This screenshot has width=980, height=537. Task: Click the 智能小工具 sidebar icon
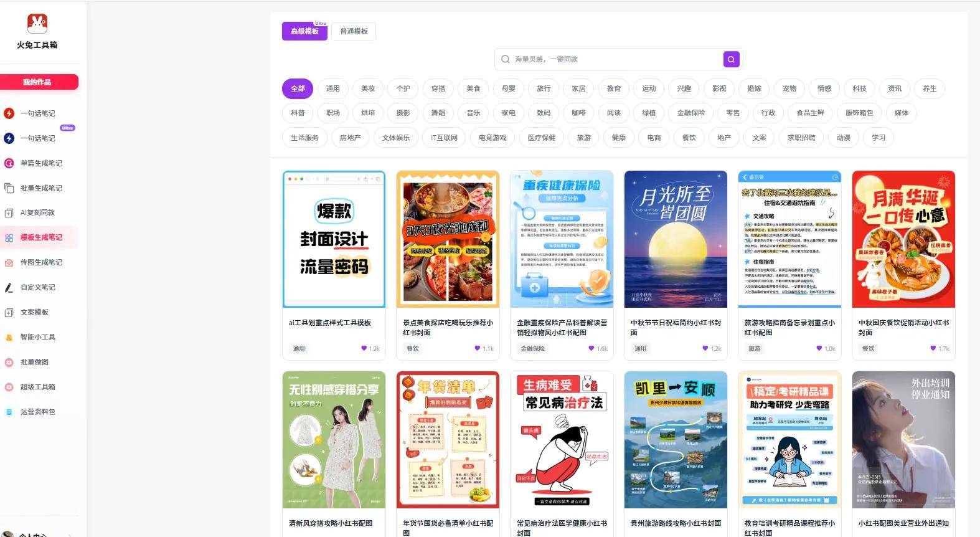click(x=9, y=338)
